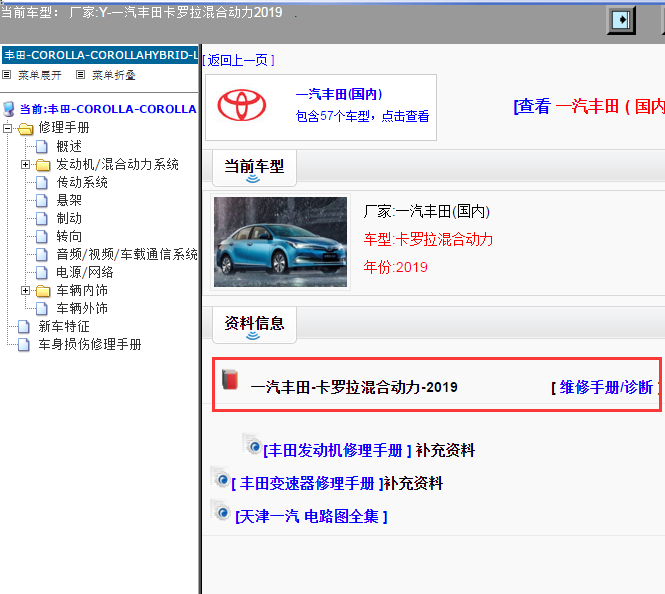This screenshot has width=665, height=594.
Task: Open the 维修手册/诊断 link
Action: tap(606, 388)
